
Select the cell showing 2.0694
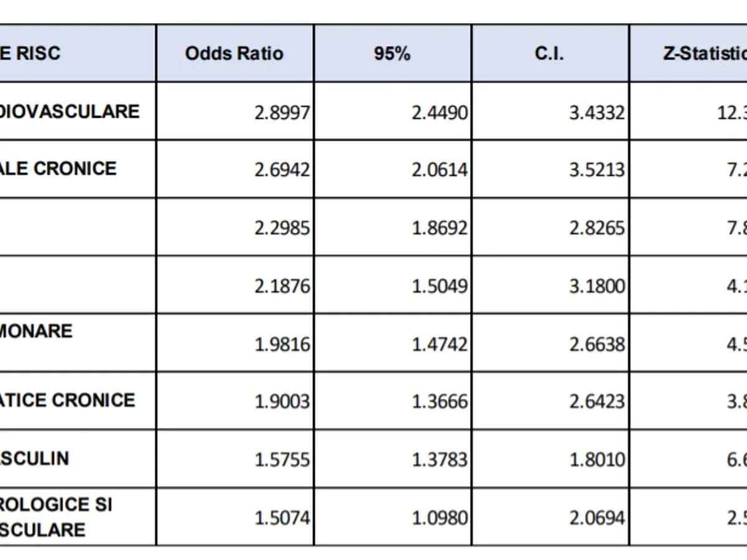point(597,517)
